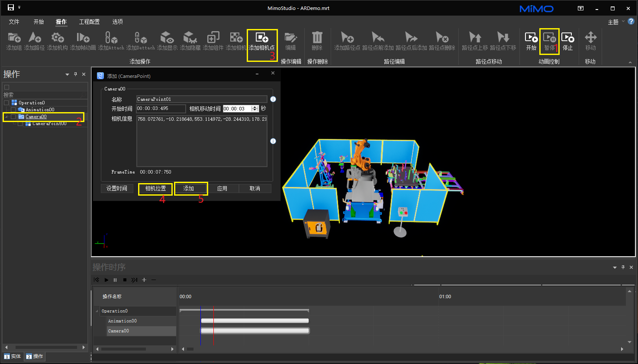Enable the CameraPoint00 checkbox
This screenshot has height=364, width=638.
[20, 124]
